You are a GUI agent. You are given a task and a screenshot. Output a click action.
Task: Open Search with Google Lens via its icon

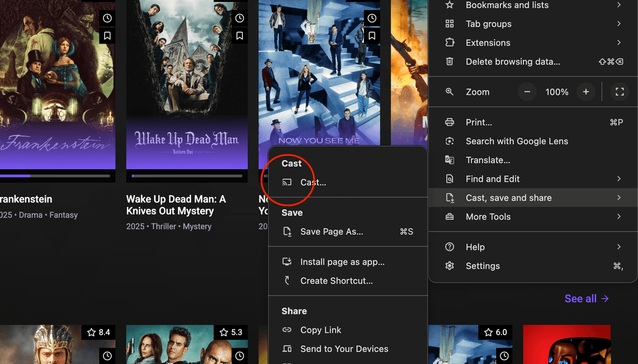pyautogui.click(x=450, y=141)
